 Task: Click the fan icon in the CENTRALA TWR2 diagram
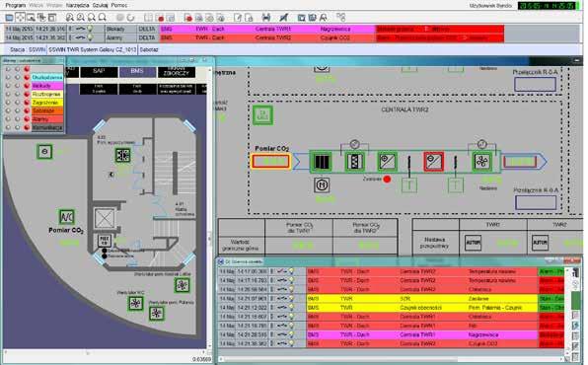[x=481, y=162]
